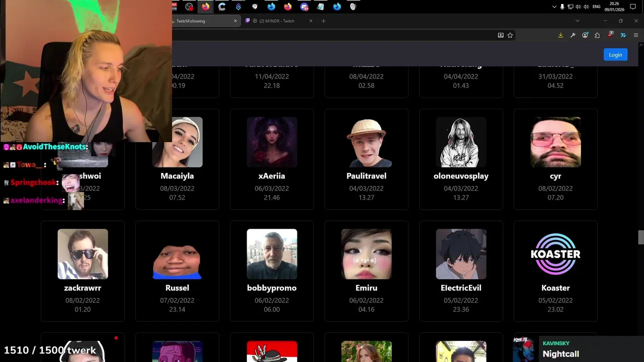
Task: Click the AvoidTheseKnots chat username
Action: [x=55, y=147]
